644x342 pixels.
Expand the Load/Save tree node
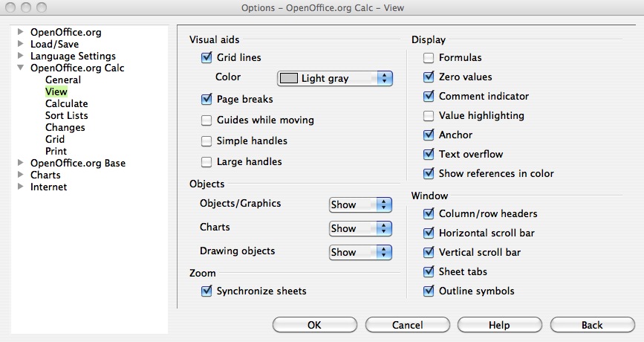point(20,44)
